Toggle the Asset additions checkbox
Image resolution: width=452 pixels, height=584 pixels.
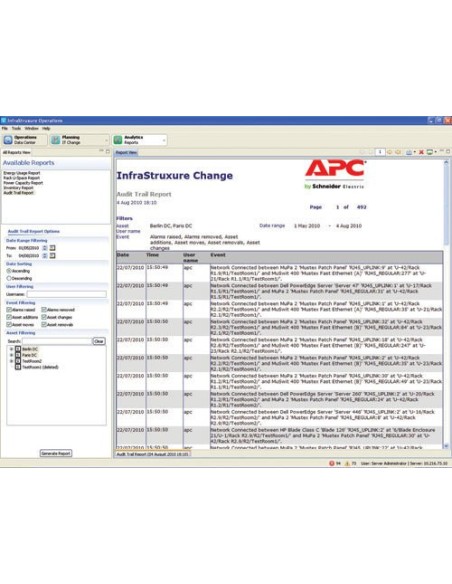(x=9, y=317)
